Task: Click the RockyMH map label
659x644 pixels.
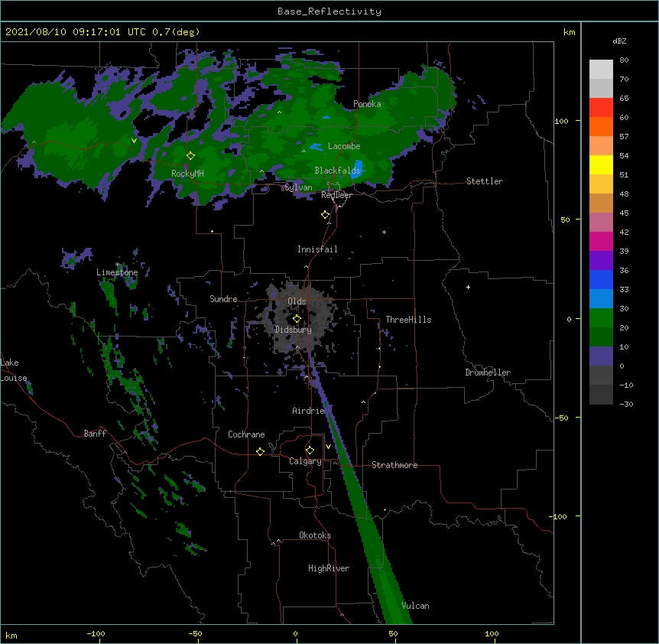Action: tap(187, 173)
